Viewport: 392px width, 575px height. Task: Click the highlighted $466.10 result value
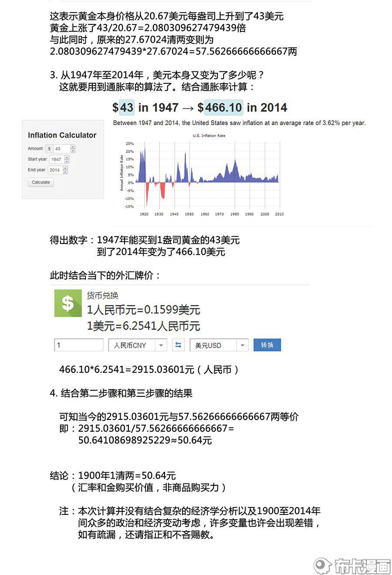click(x=223, y=107)
